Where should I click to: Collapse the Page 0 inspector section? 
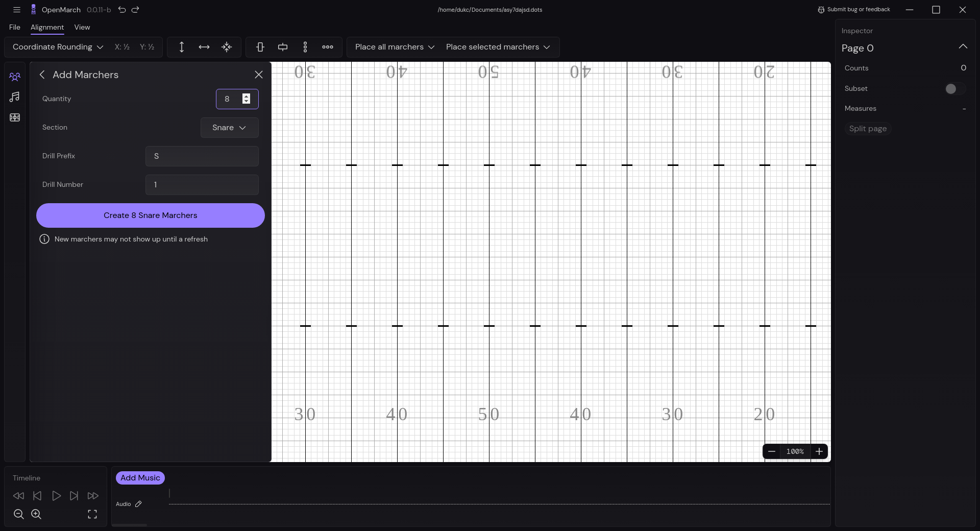964,46
